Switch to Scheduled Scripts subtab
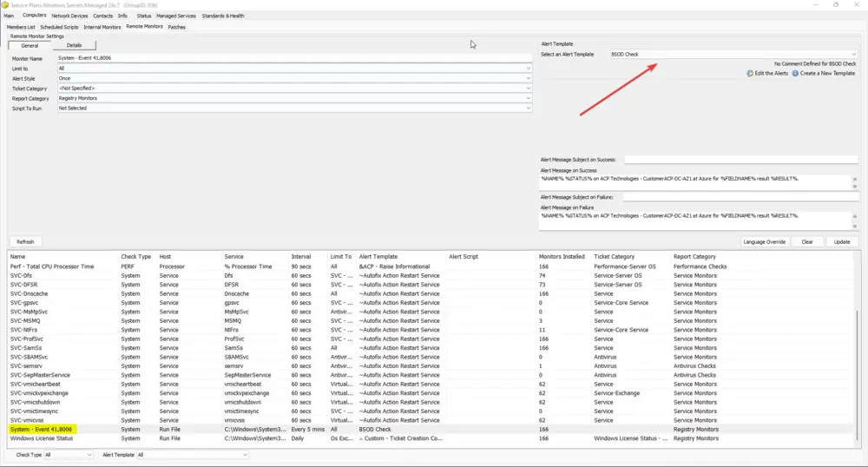Image resolution: width=868 pixels, height=467 pixels. 59,27
